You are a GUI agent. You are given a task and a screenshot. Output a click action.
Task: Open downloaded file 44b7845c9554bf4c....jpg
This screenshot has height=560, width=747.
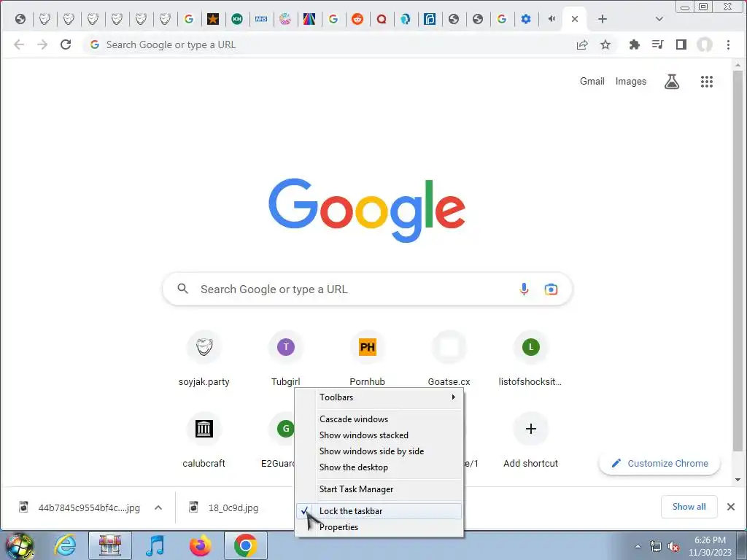coord(79,507)
